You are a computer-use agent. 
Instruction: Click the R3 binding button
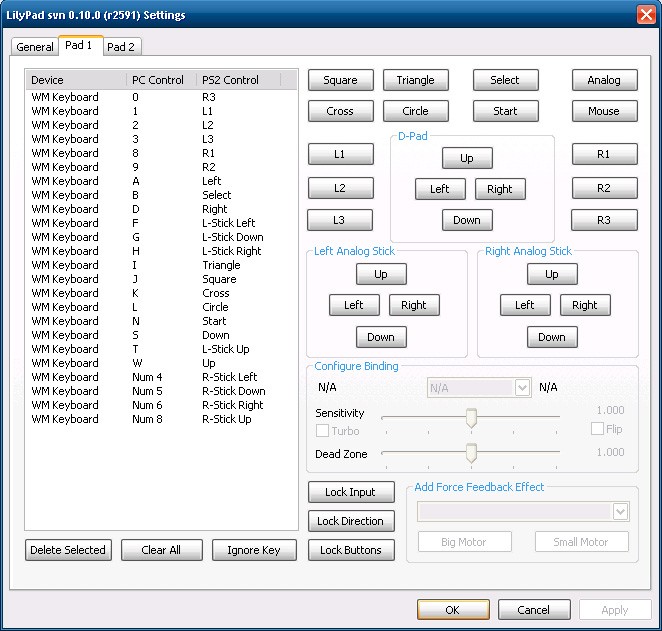coord(603,220)
